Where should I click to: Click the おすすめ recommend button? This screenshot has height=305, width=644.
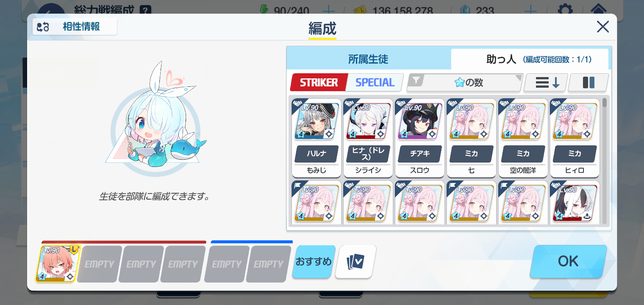[314, 262]
